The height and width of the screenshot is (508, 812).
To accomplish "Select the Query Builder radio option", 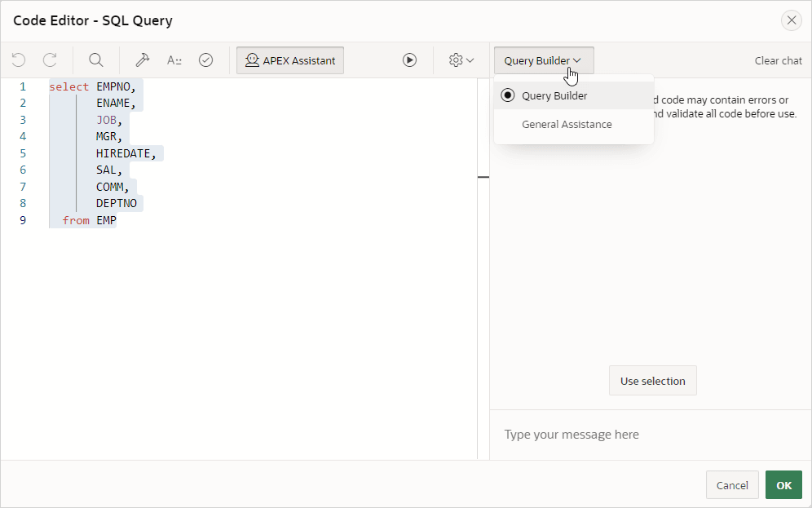I will click(574, 95).
